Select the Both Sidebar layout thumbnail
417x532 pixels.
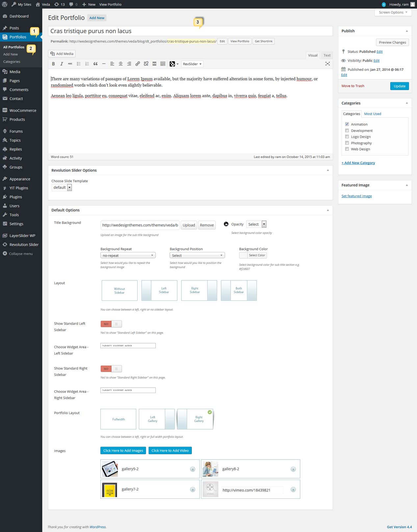pyautogui.click(x=239, y=290)
